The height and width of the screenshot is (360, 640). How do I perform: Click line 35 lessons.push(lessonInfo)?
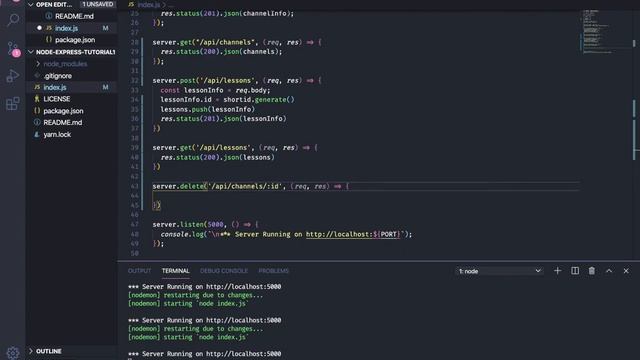coord(207,109)
